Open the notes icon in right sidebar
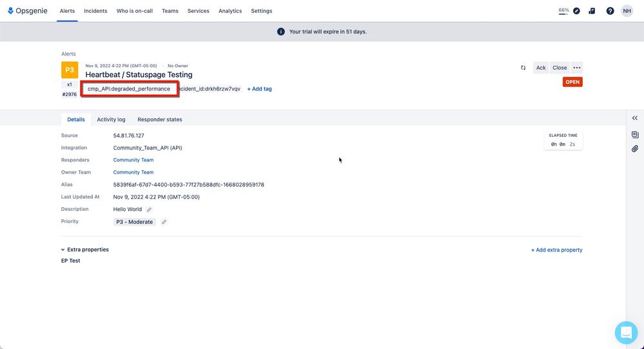 click(634, 135)
